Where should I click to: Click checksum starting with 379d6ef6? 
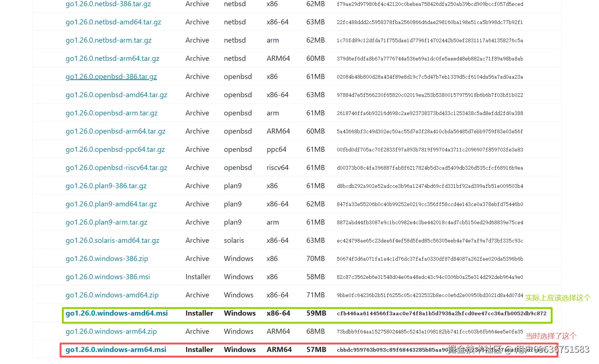pyautogui.click(x=430, y=59)
